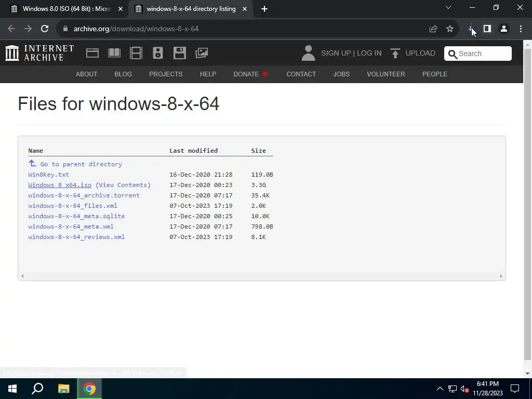532x399 pixels.
Task: Open Chrome downloads icon
Action: (471, 29)
